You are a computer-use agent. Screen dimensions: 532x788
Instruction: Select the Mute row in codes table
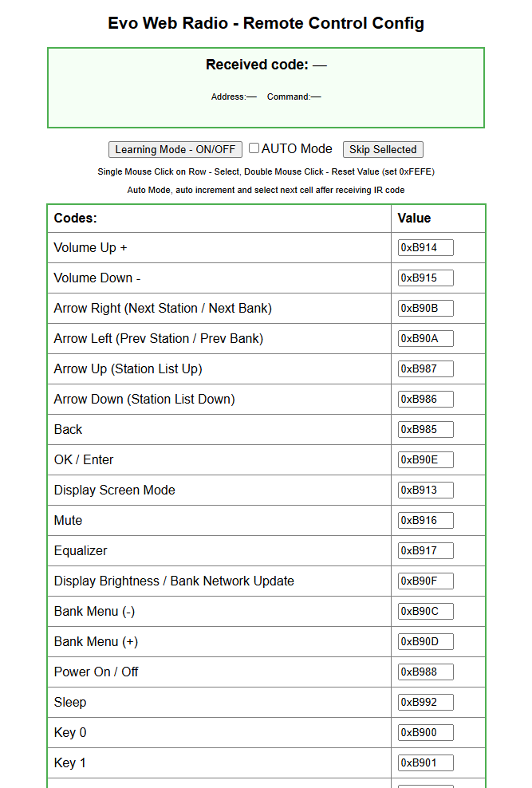pos(266,520)
